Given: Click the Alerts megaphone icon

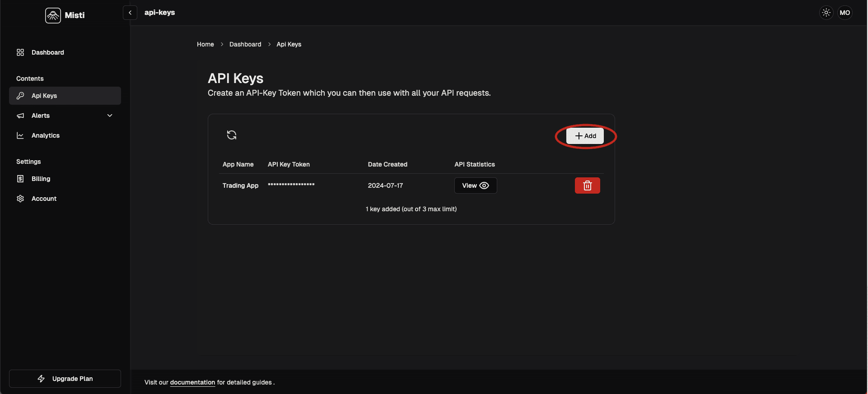Looking at the screenshot, I should pos(20,116).
